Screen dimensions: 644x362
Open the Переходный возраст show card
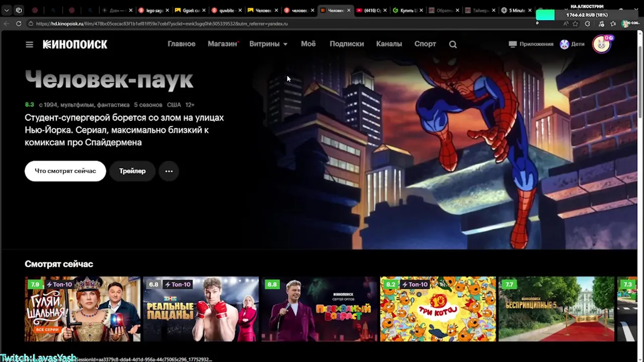(x=319, y=309)
